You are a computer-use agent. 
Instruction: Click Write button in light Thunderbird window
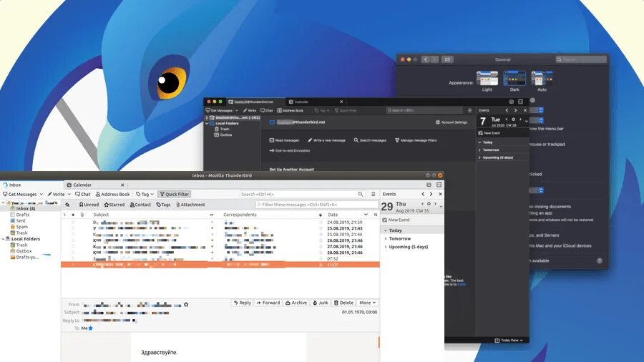(56, 194)
